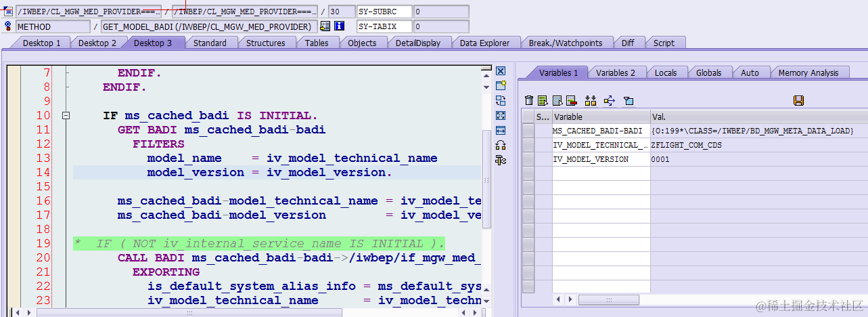Open the Diff tab
This screenshot has width=868, height=317.
point(628,43)
